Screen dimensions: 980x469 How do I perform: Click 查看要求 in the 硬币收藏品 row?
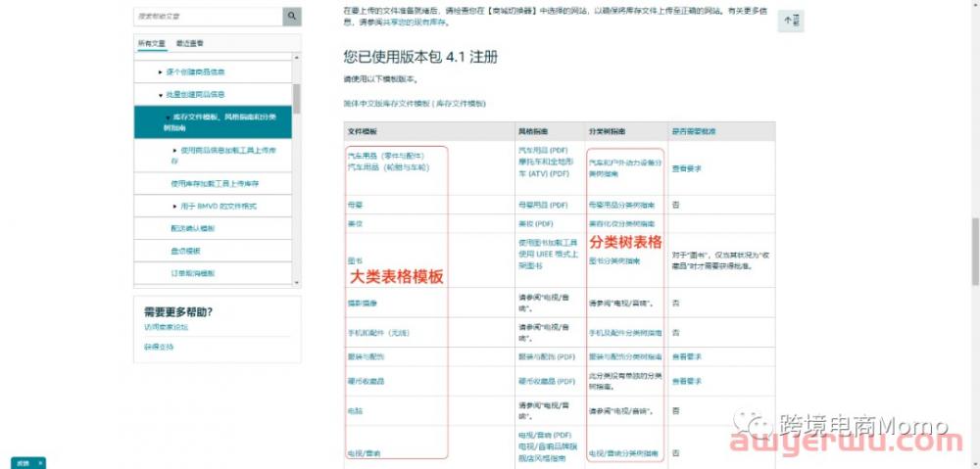pos(686,381)
